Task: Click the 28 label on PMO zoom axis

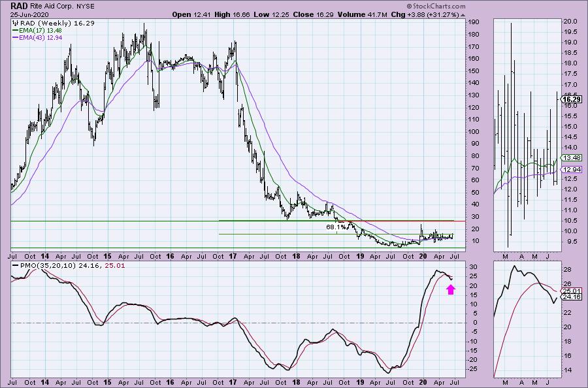Action: click(x=567, y=270)
